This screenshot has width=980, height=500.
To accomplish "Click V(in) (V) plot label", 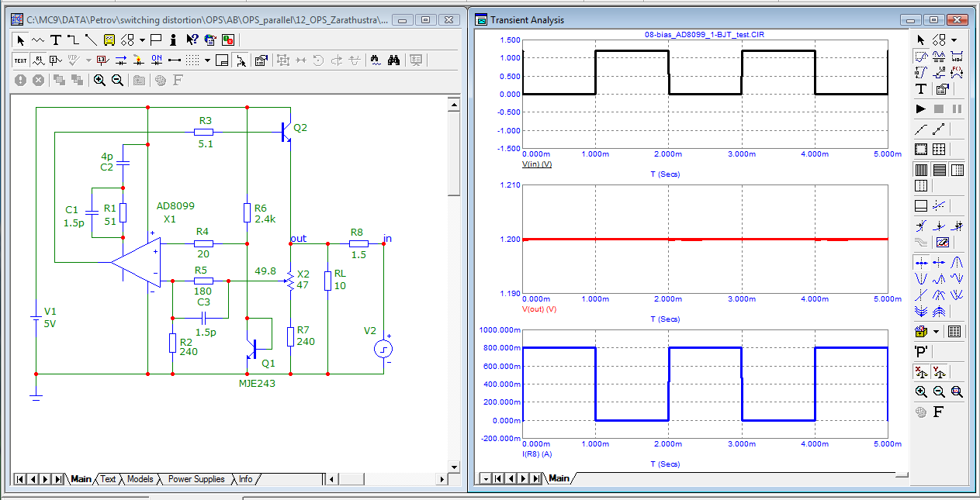I will 536,165.
